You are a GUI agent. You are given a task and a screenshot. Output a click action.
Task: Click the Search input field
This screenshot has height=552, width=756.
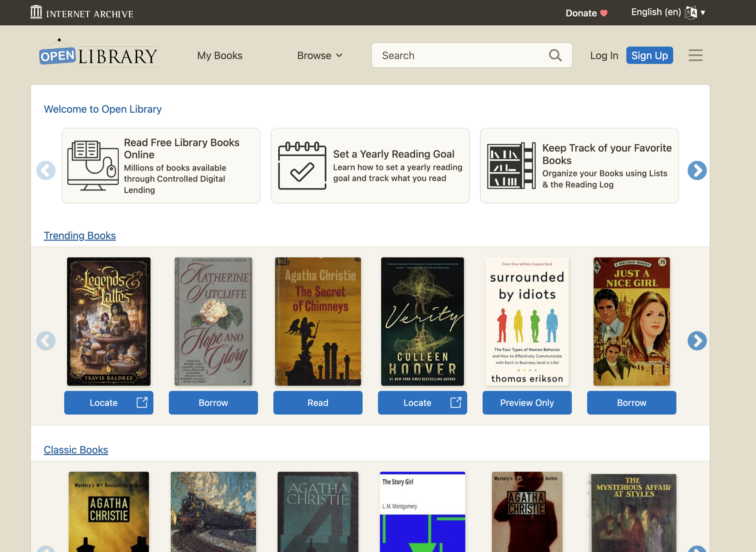click(472, 55)
